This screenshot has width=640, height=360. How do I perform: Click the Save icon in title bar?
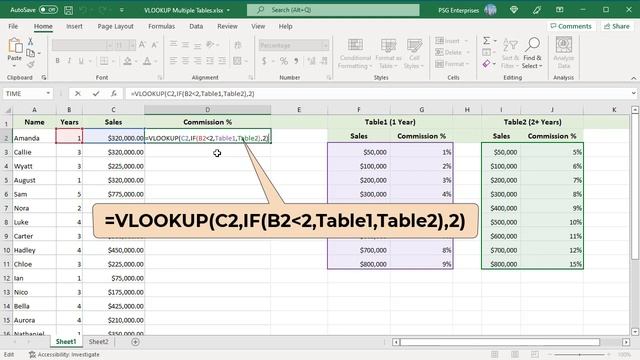(x=69, y=10)
